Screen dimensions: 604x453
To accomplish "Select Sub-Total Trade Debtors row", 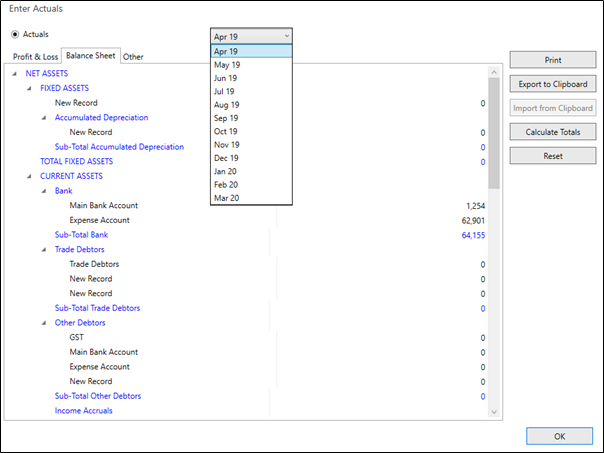I will click(97, 308).
